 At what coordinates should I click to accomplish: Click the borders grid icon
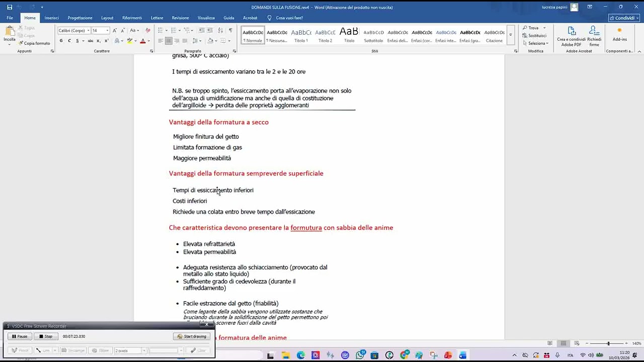pos(223,41)
